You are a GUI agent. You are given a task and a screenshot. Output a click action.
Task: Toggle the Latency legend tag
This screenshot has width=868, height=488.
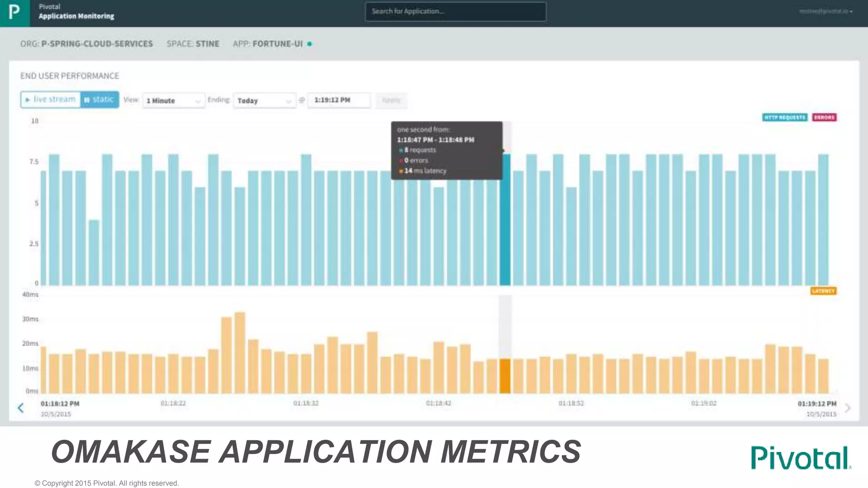coord(823,291)
